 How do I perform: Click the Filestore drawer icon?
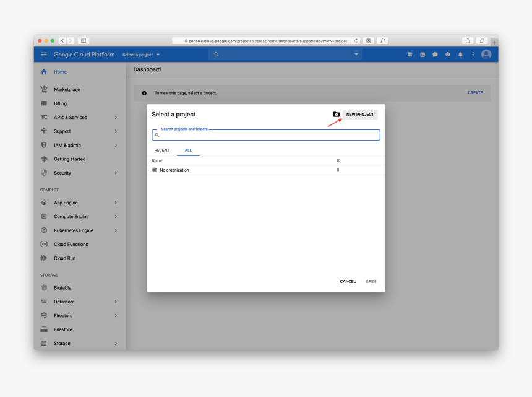(x=44, y=329)
